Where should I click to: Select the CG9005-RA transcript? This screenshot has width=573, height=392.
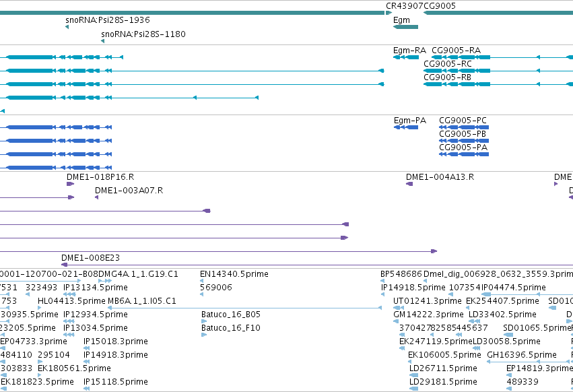502,57
